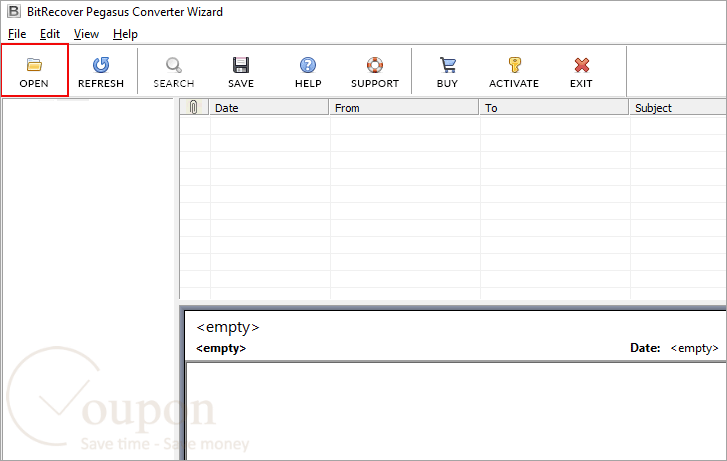
Task: Click inside the message body preview pane
Action: point(456,411)
